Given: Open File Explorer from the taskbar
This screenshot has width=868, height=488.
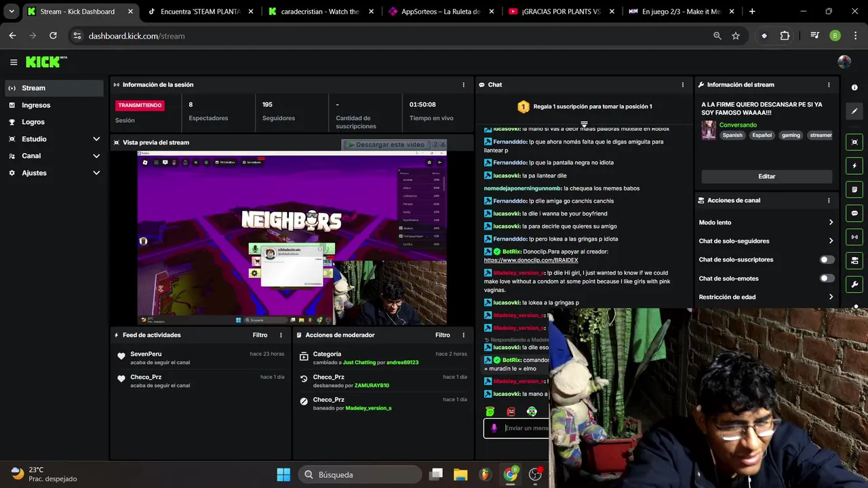Looking at the screenshot, I should click(x=460, y=474).
